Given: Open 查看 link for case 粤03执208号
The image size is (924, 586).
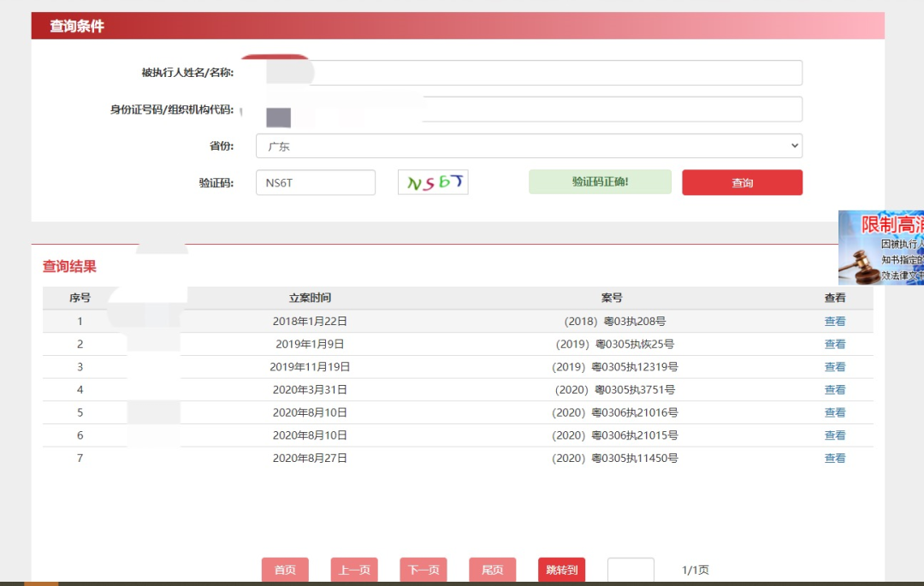Looking at the screenshot, I should [834, 321].
